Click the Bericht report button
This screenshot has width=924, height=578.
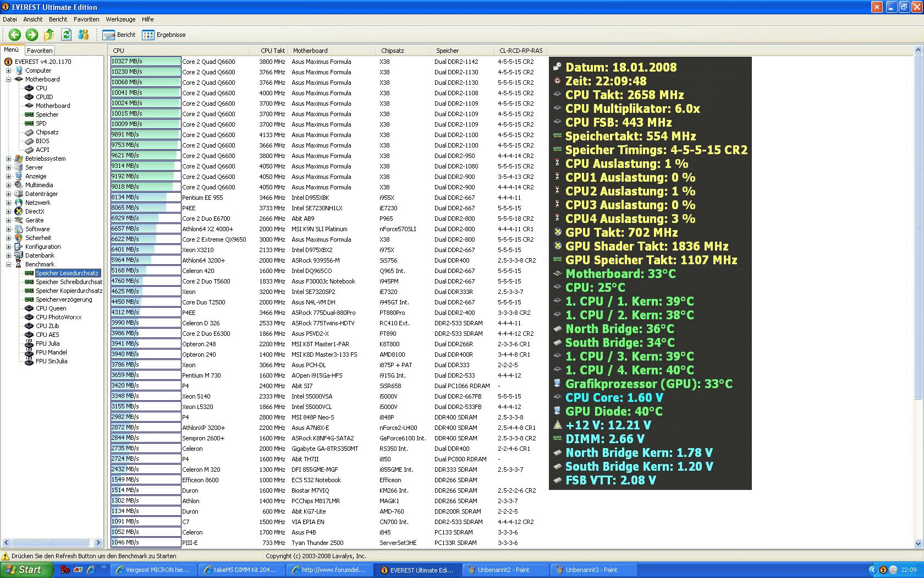[119, 35]
